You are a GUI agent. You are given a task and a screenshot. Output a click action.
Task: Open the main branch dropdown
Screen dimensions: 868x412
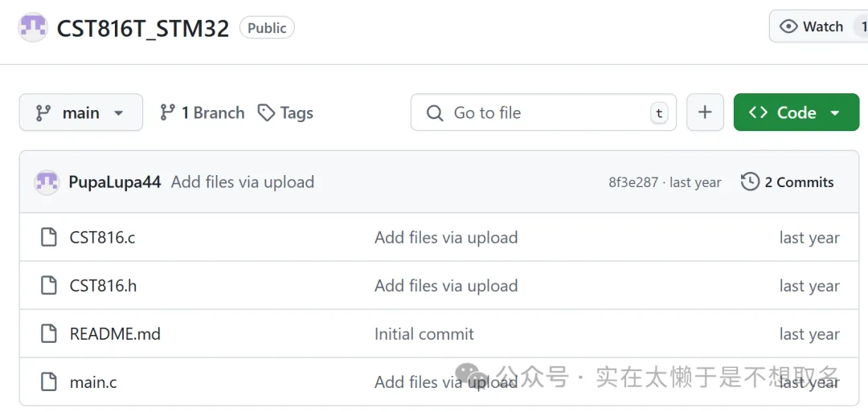80,112
